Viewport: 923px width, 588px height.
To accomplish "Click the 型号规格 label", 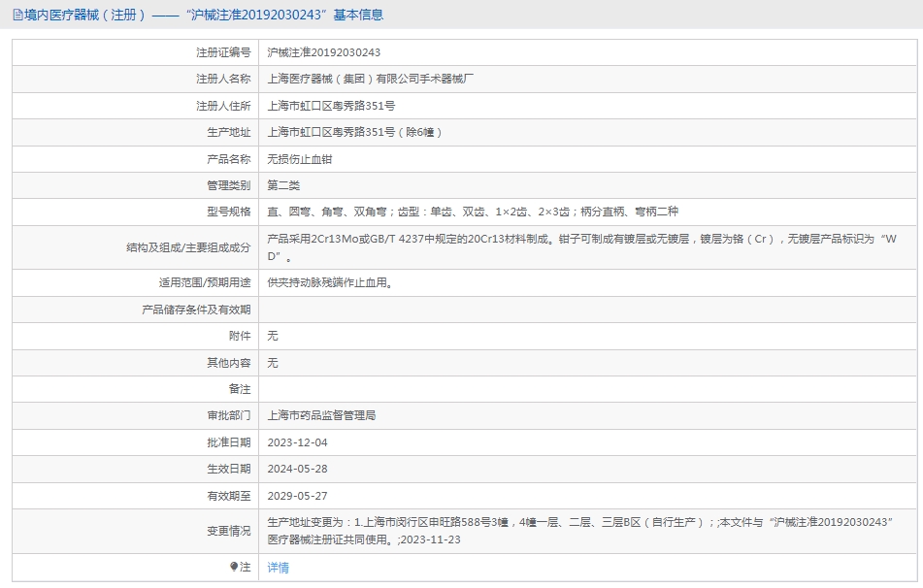I will [229, 212].
